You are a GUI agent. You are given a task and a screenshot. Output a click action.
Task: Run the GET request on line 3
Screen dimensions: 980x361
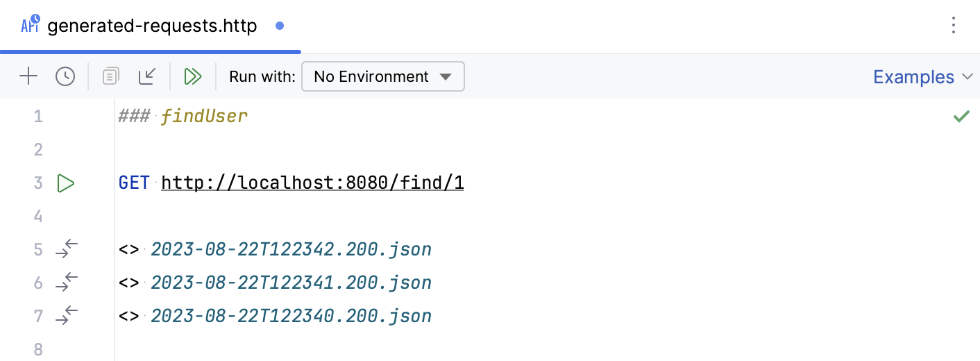65,183
